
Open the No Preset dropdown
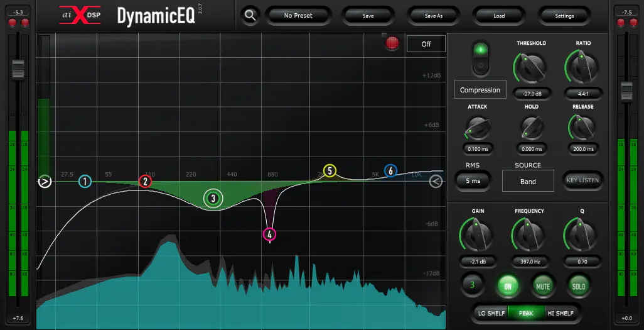point(298,16)
